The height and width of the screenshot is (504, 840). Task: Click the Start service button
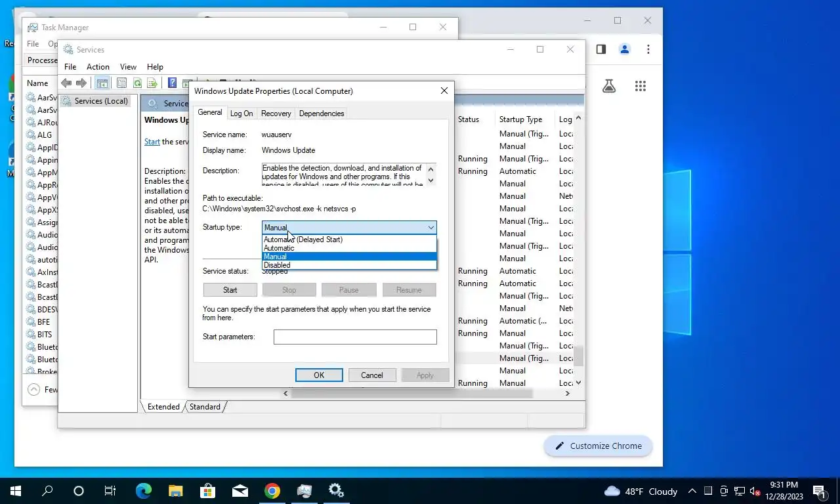point(230,290)
